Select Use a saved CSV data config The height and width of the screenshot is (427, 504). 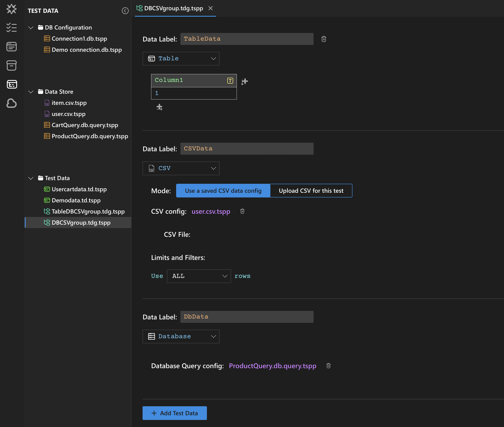tap(223, 191)
